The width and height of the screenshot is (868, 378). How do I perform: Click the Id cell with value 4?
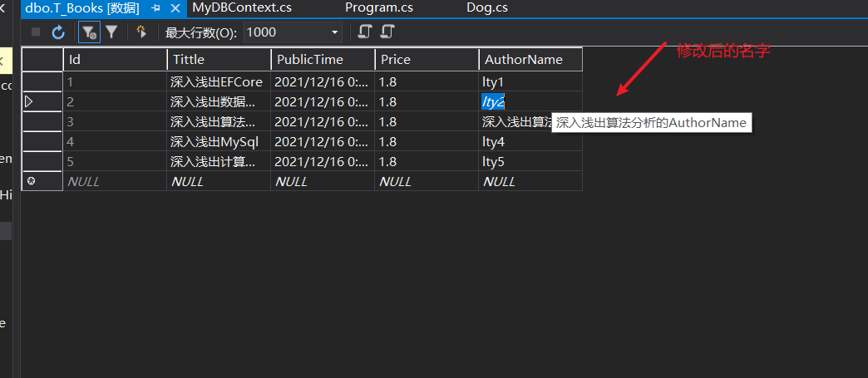pos(115,142)
